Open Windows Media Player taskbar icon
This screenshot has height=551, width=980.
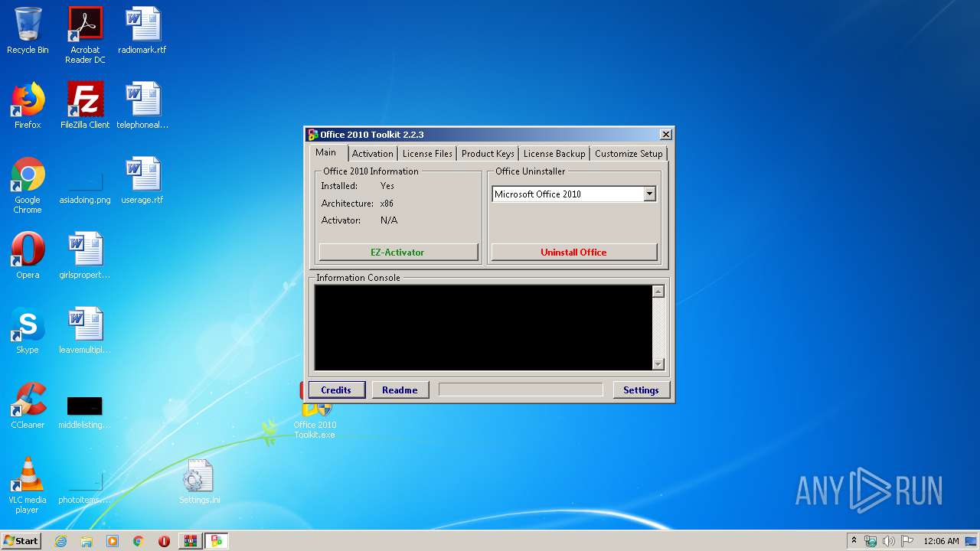113,541
